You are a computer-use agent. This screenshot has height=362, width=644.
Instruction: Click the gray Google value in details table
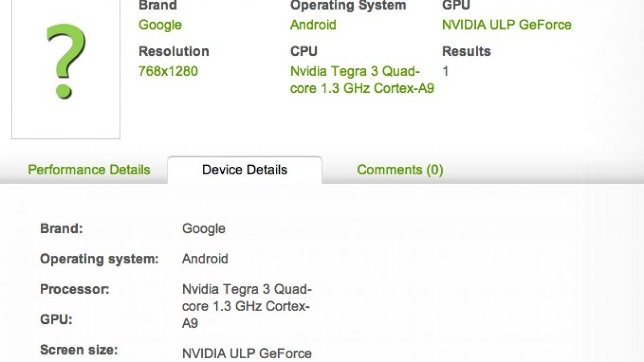pyautogui.click(x=203, y=228)
